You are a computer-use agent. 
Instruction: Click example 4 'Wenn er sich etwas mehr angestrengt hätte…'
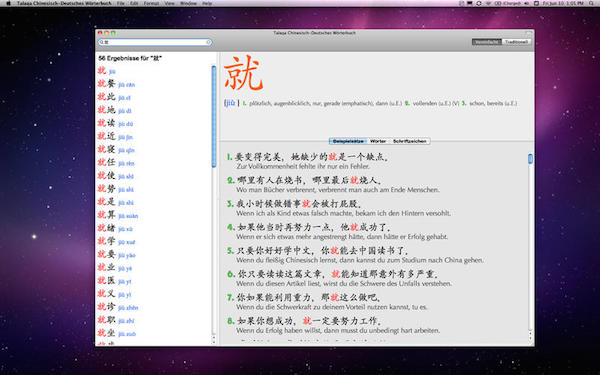[342, 237]
